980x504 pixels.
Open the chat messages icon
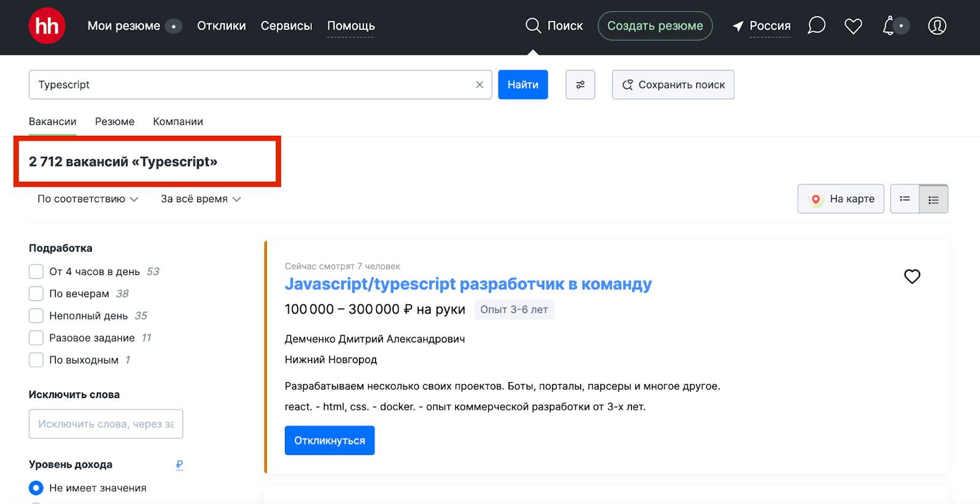click(x=816, y=26)
